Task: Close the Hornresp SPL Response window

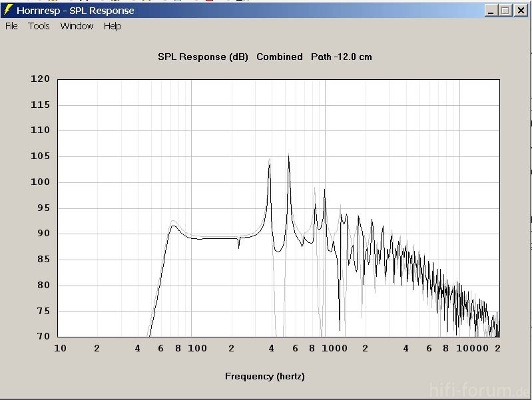Action: (x=521, y=11)
